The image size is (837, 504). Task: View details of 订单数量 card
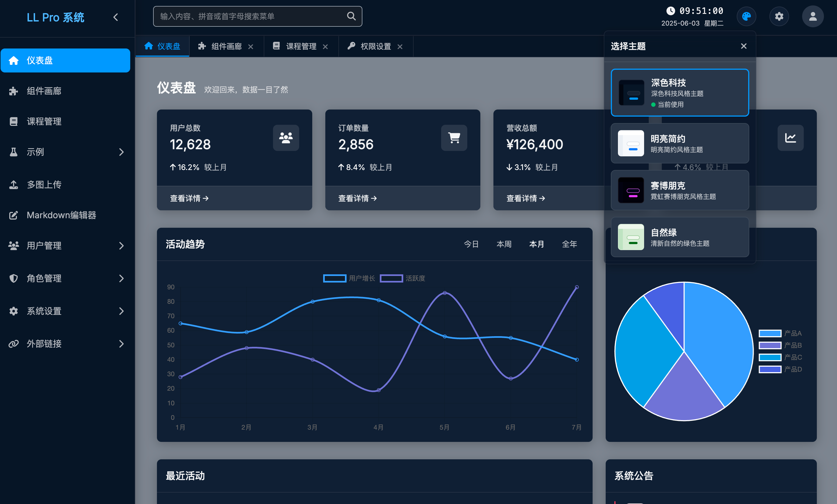357,198
